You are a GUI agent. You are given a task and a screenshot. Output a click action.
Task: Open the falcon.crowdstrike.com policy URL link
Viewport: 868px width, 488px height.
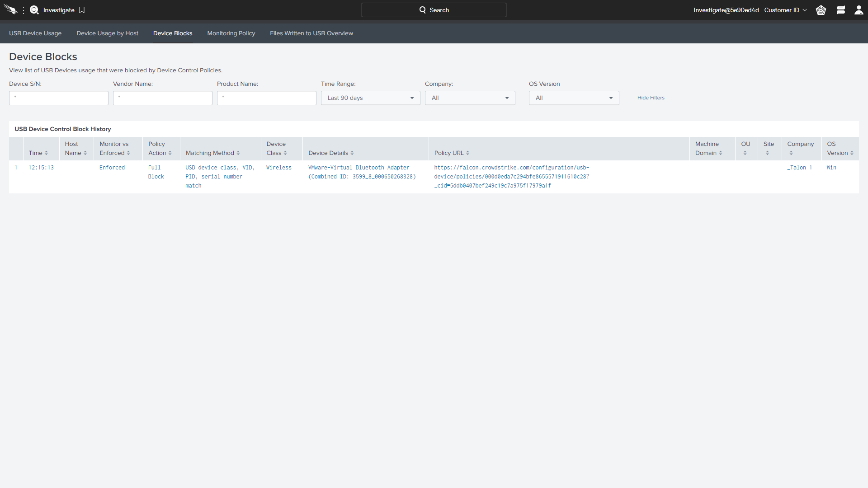point(512,177)
